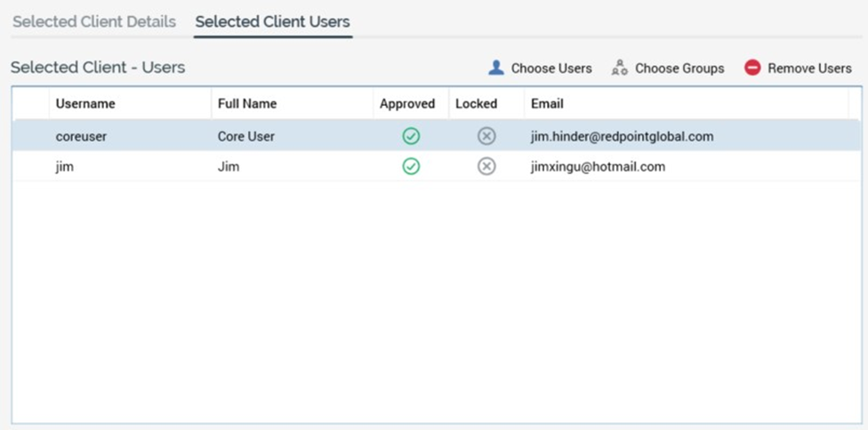This screenshot has width=868, height=430.
Task: Click coreuser's green Approved checkmark icon
Action: (411, 136)
